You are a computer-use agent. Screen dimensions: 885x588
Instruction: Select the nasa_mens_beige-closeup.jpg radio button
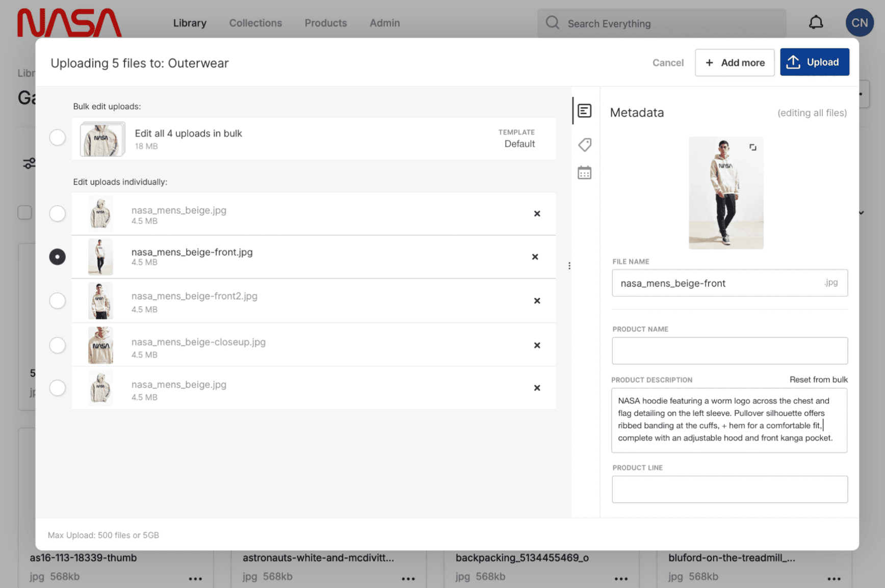(57, 345)
